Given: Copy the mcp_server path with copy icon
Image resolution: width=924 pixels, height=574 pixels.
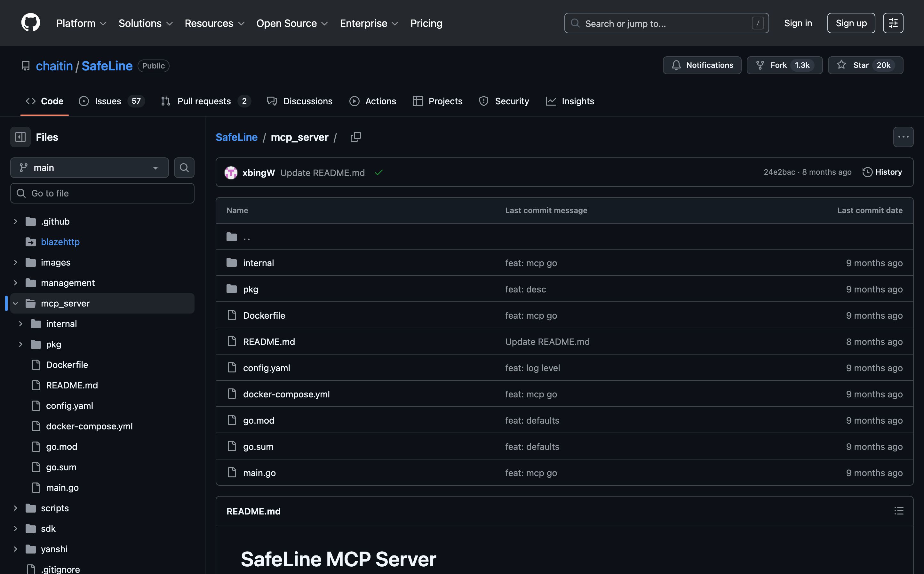Looking at the screenshot, I should point(355,137).
